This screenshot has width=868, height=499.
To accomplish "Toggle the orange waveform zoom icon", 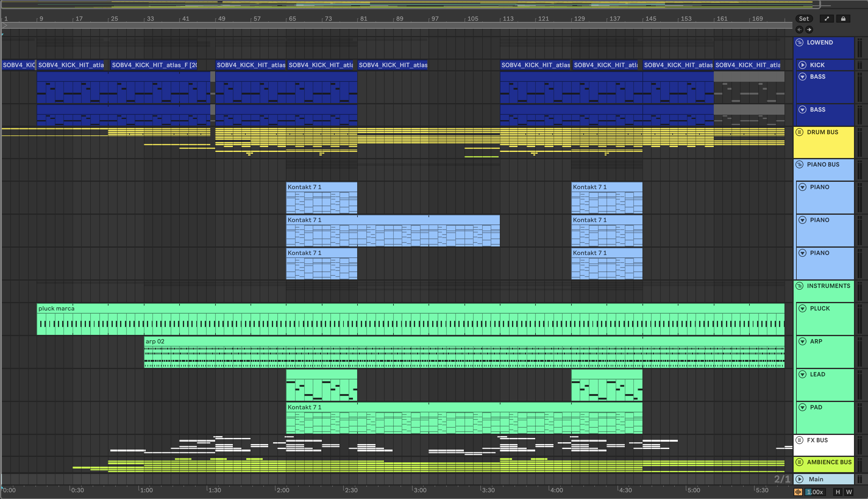I will click(798, 492).
